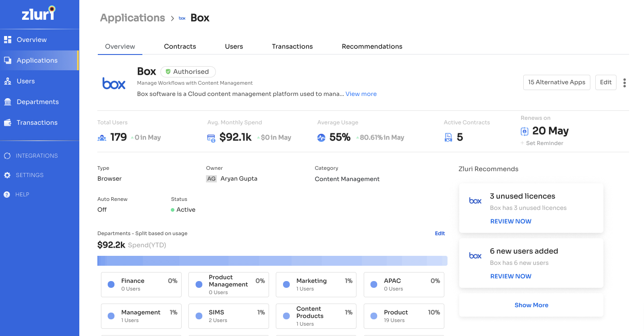The height and width of the screenshot is (336, 644).
Task: Select the Content Products department card
Action: click(x=316, y=316)
